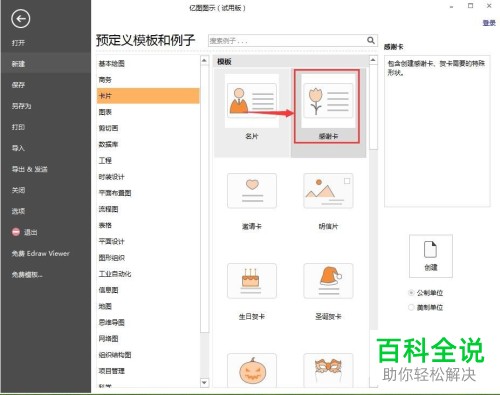The image size is (500, 395).
Task: Select the highlighted 卡片 category
Action: click(148, 96)
